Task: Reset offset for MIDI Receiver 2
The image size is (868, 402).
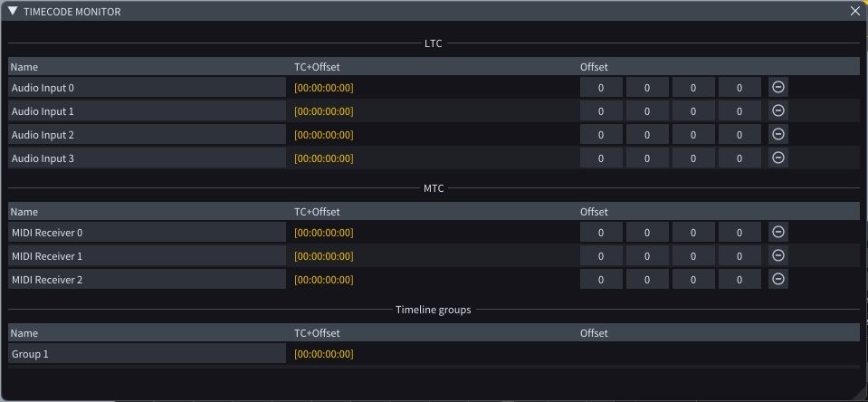Action: pyautogui.click(x=778, y=279)
